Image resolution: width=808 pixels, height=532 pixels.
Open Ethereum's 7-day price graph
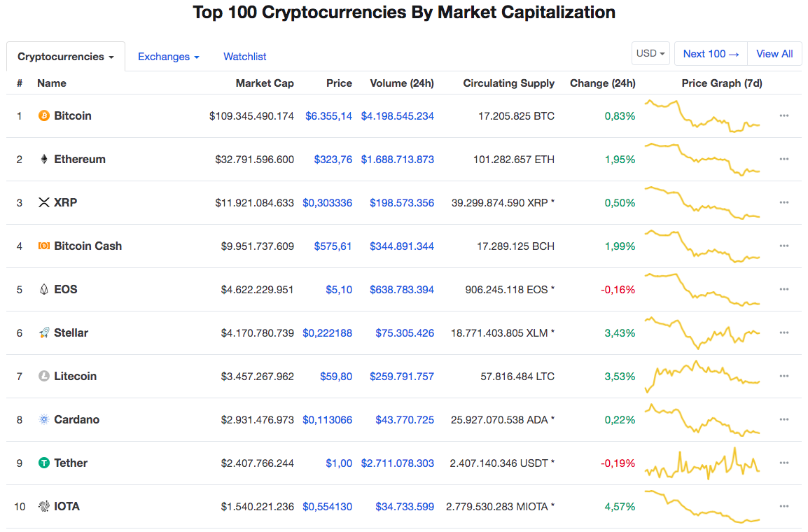(702, 159)
